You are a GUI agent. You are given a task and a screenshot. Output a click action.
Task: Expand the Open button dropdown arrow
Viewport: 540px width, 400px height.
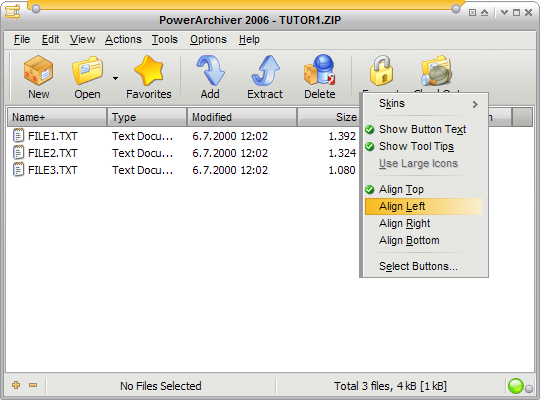[x=115, y=79]
